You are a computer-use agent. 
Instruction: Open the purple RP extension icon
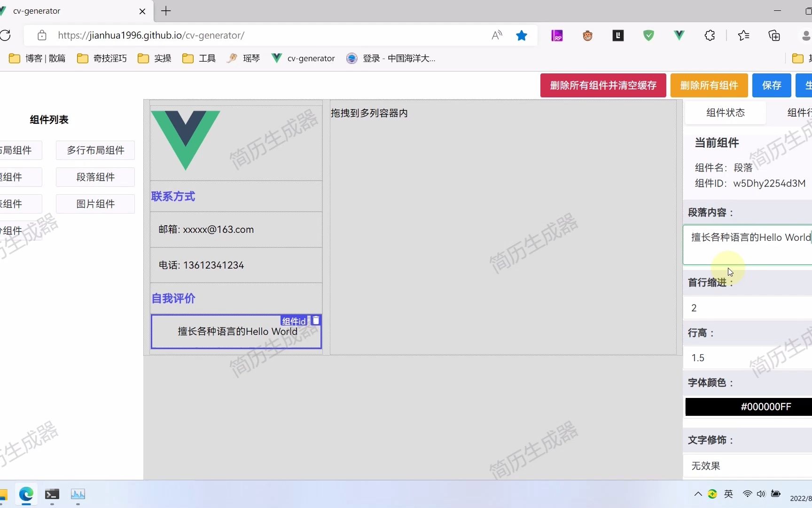coord(557,35)
